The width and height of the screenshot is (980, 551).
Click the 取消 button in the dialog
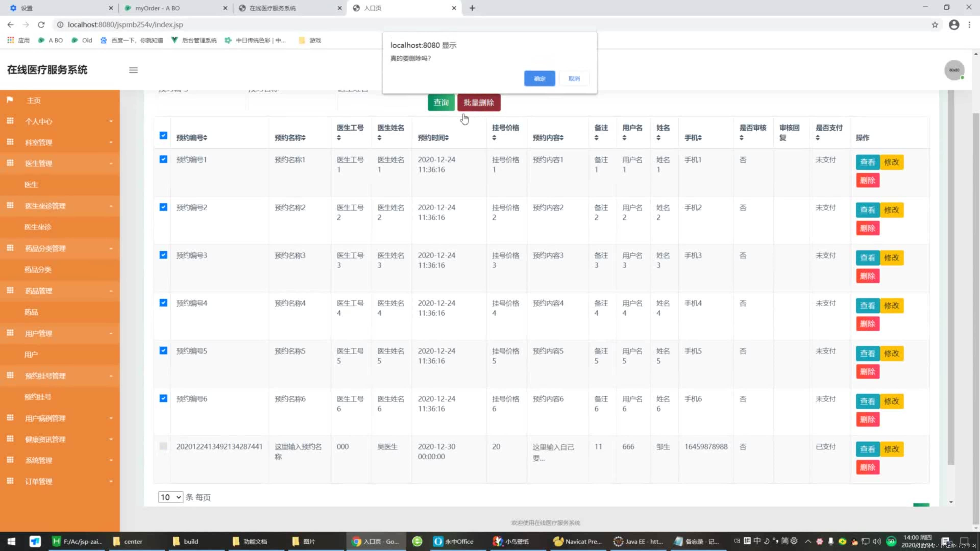pyautogui.click(x=574, y=79)
